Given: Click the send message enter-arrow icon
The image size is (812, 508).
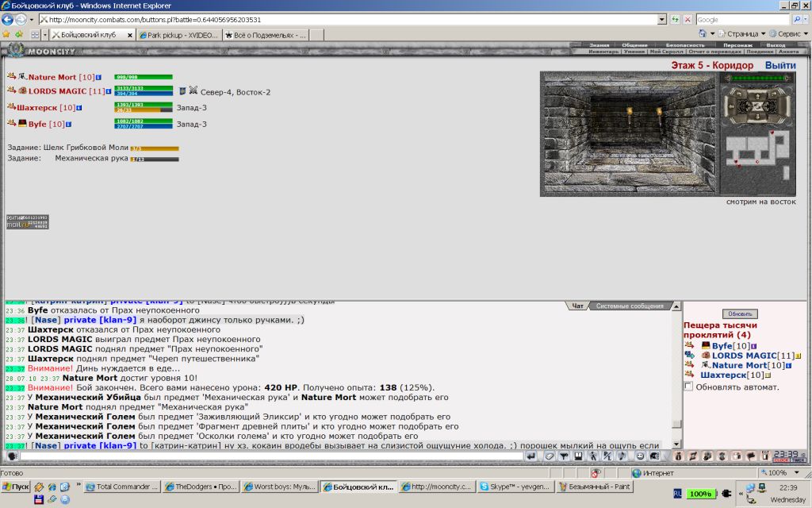Looking at the screenshot, I should point(530,456).
